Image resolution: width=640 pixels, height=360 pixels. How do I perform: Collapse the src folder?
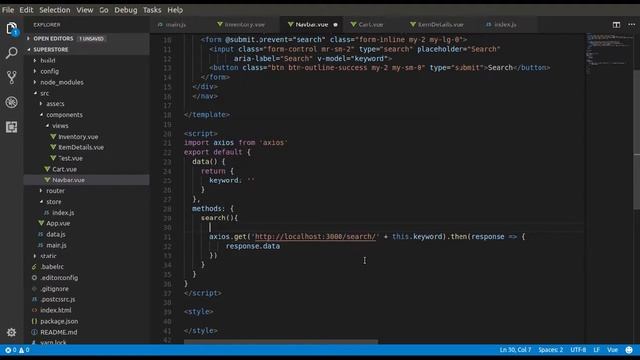(44, 93)
